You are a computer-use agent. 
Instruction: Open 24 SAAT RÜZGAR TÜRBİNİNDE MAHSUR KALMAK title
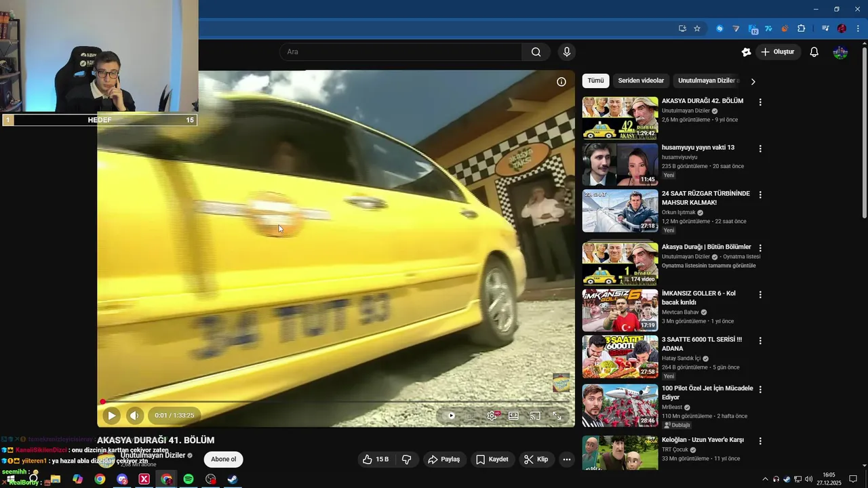click(706, 198)
